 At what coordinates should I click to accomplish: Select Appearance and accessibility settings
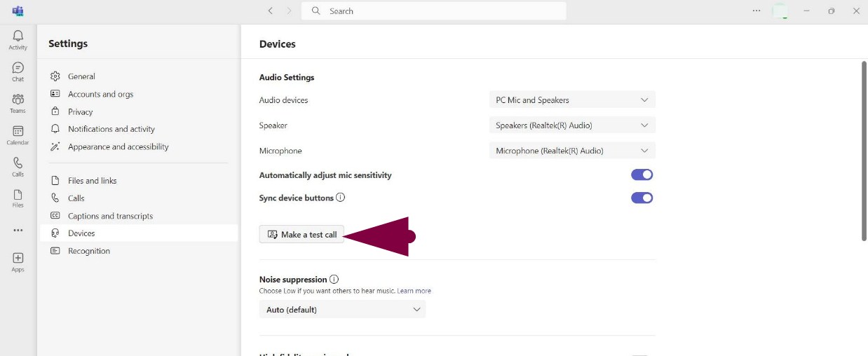139,146
